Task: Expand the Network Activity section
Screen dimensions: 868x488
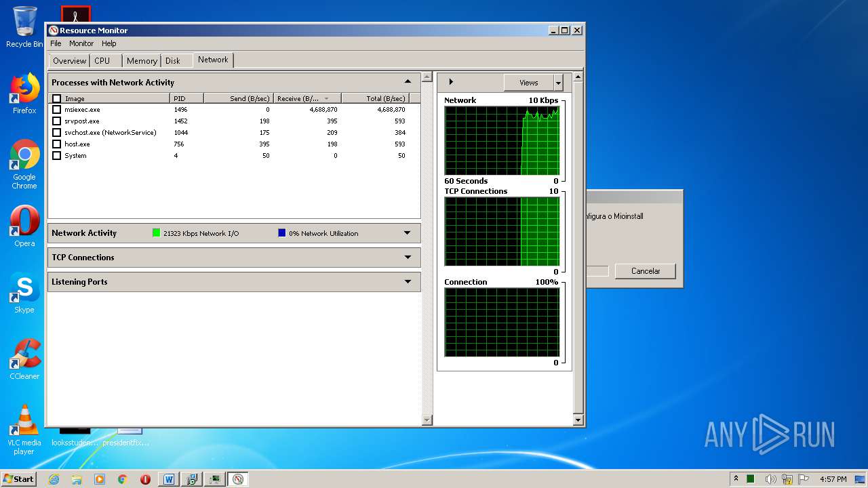Action: tap(408, 233)
